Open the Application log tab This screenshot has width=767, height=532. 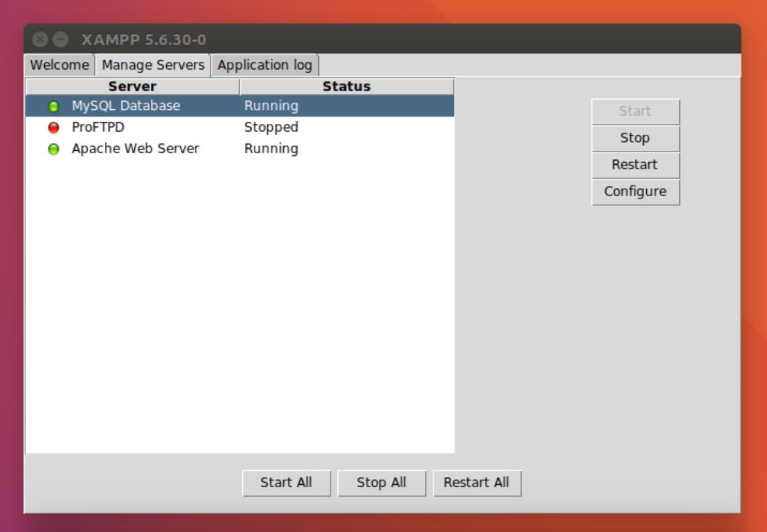tap(265, 65)
